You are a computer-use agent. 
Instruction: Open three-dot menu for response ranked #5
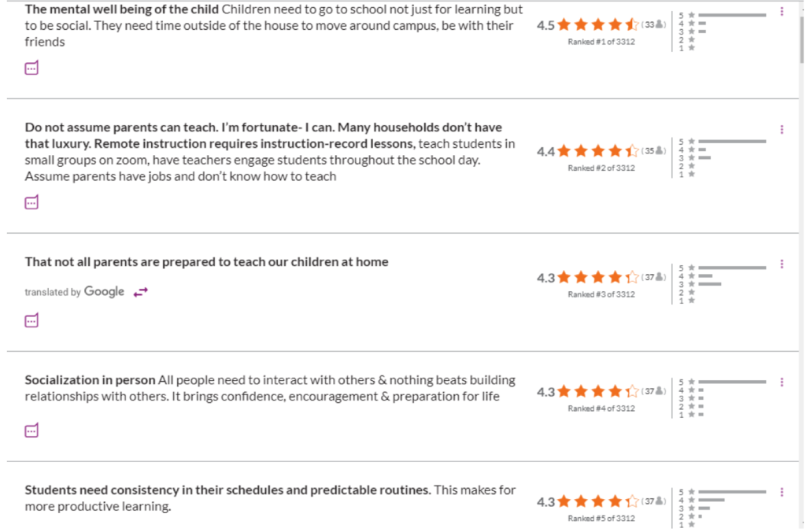[782, 493]
